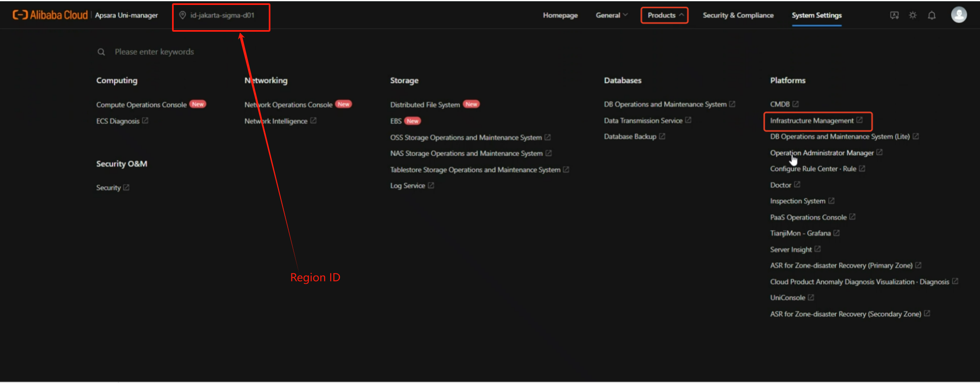Expand the General dropdown menu

pos(612,15)
